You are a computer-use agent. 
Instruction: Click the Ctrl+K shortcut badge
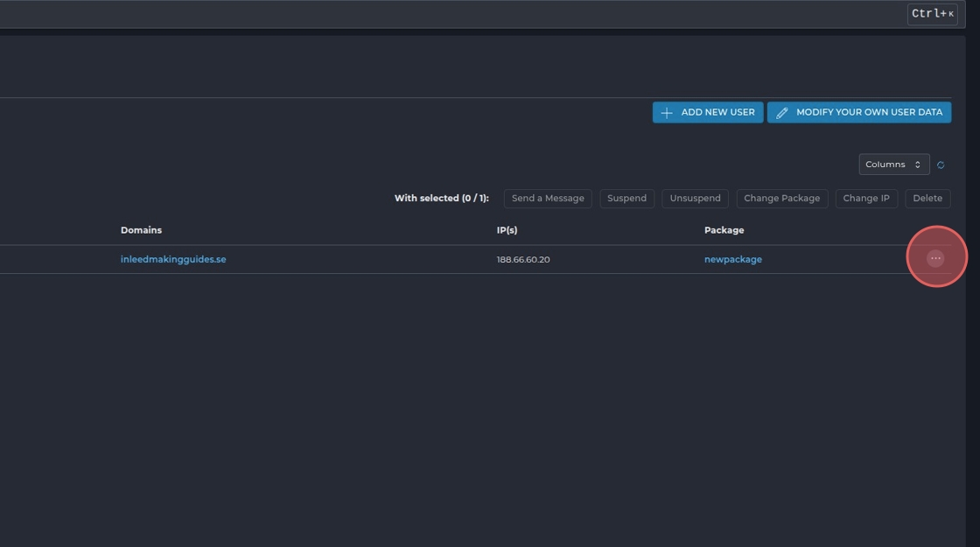pos(932,13)
